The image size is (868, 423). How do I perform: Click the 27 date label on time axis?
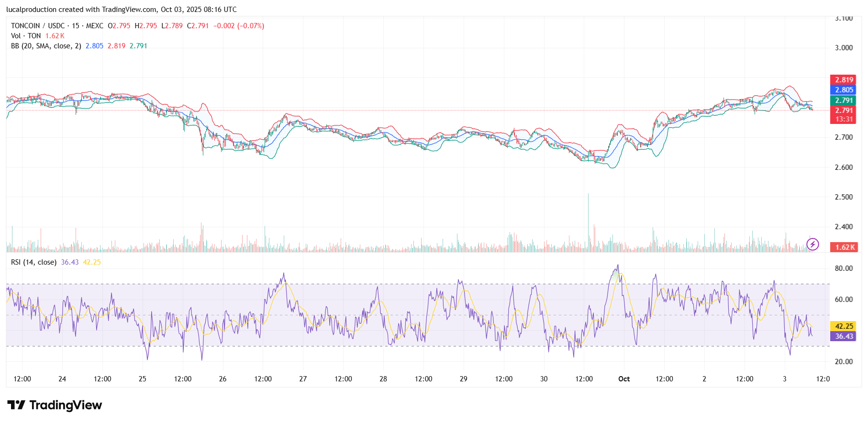point(303,379)
